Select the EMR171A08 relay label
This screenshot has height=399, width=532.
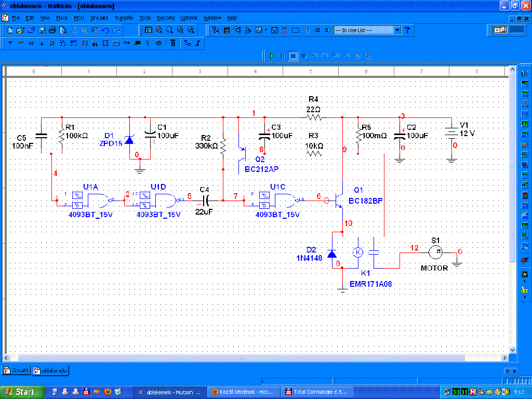370,284
